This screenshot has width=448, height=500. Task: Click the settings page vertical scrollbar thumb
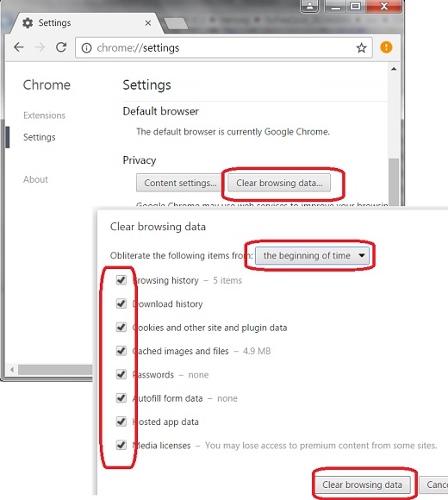[394, 182]
